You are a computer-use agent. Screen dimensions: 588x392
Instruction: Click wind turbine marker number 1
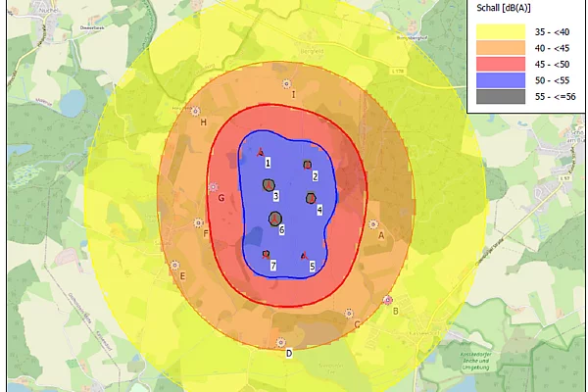pos(261,153)
